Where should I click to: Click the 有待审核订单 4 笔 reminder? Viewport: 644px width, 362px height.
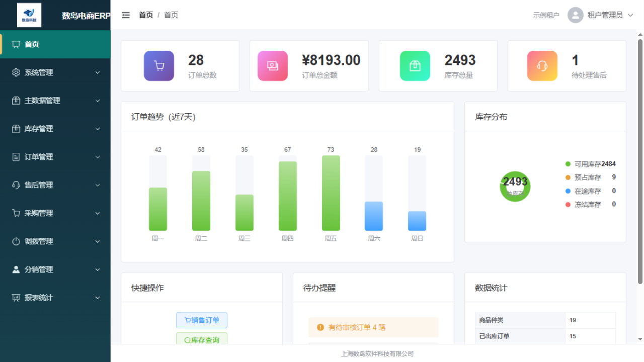373,327
